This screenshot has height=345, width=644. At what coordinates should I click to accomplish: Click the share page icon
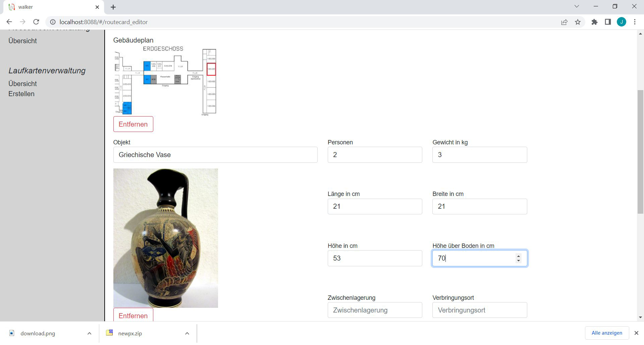coord(564,22)
